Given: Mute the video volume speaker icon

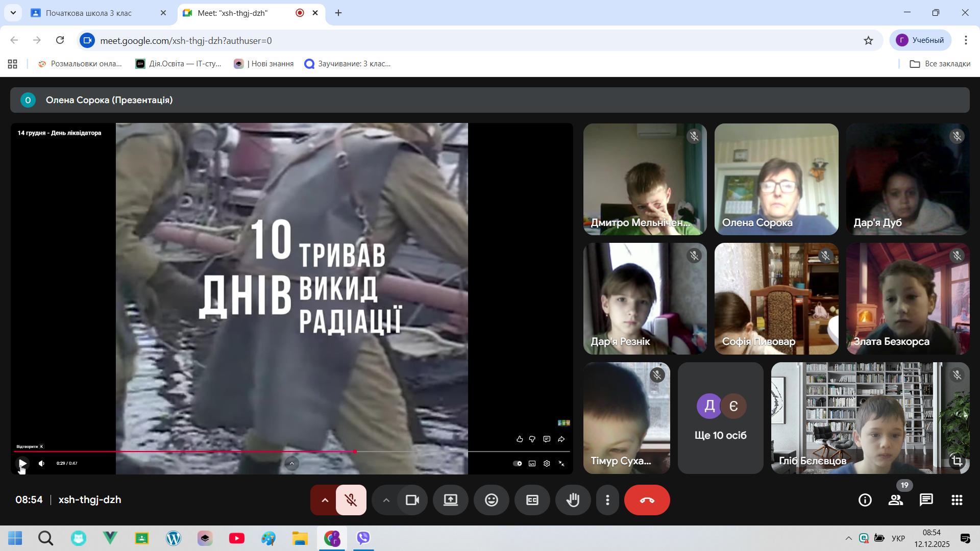Looking at the screenshot, I should (42, 463).
